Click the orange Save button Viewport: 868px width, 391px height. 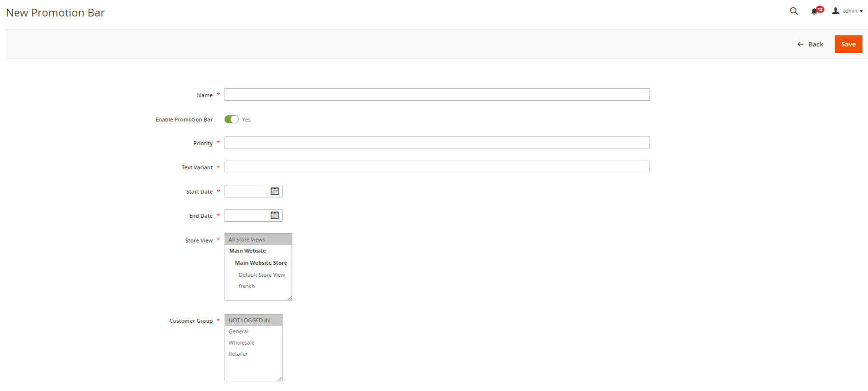[x=848, y=44]
